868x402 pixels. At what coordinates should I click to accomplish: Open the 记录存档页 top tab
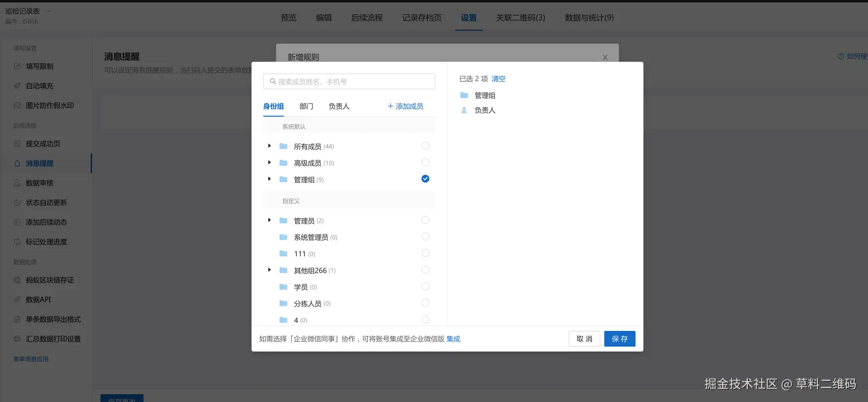422,18
